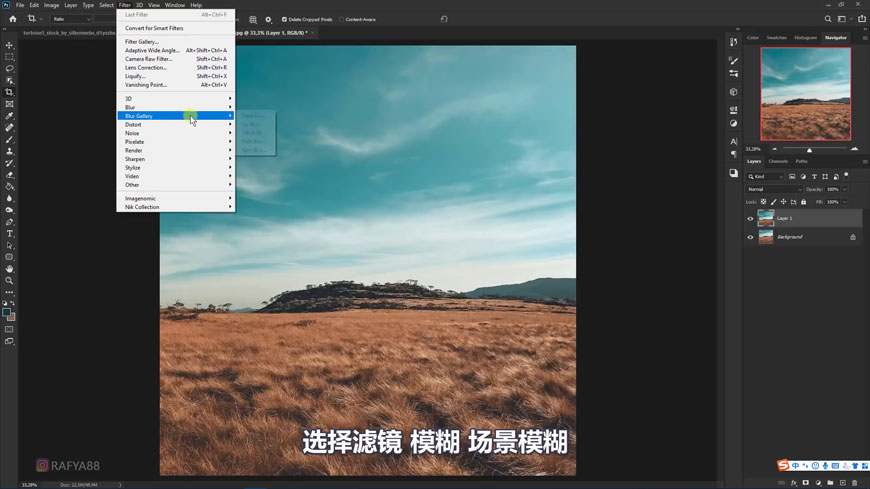Select the Horizontal Type tool
Image resolution: width=870 pixels, height=489 pixels.
click(x=9, y=234)
